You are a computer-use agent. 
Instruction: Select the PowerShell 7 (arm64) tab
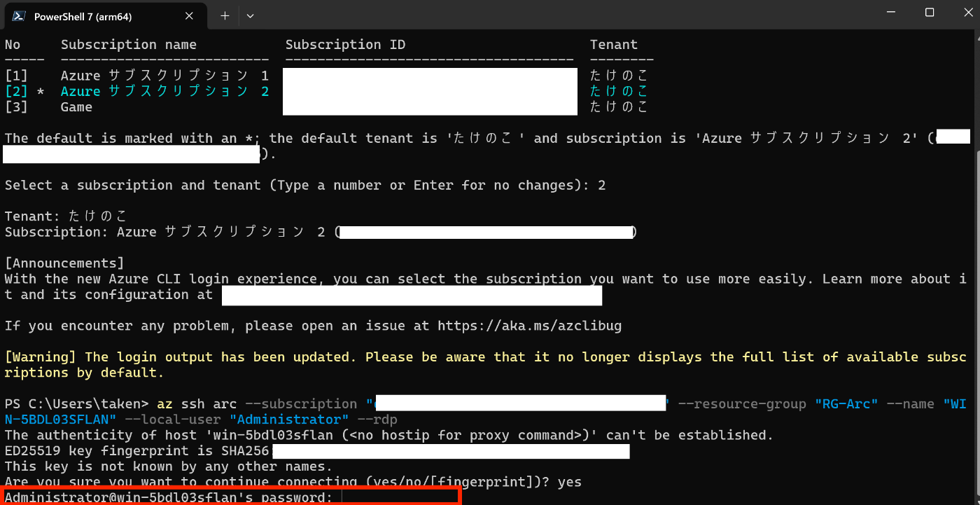click(x=106, y=17)
